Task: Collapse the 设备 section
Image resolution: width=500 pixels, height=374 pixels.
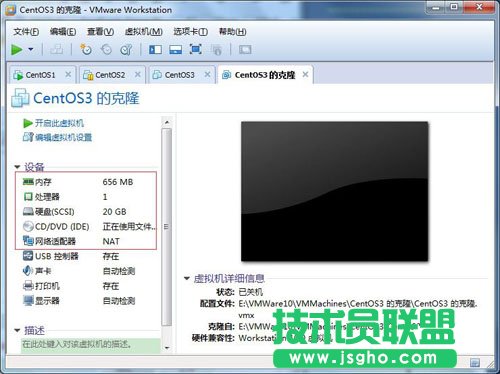Action: (17, 167)
